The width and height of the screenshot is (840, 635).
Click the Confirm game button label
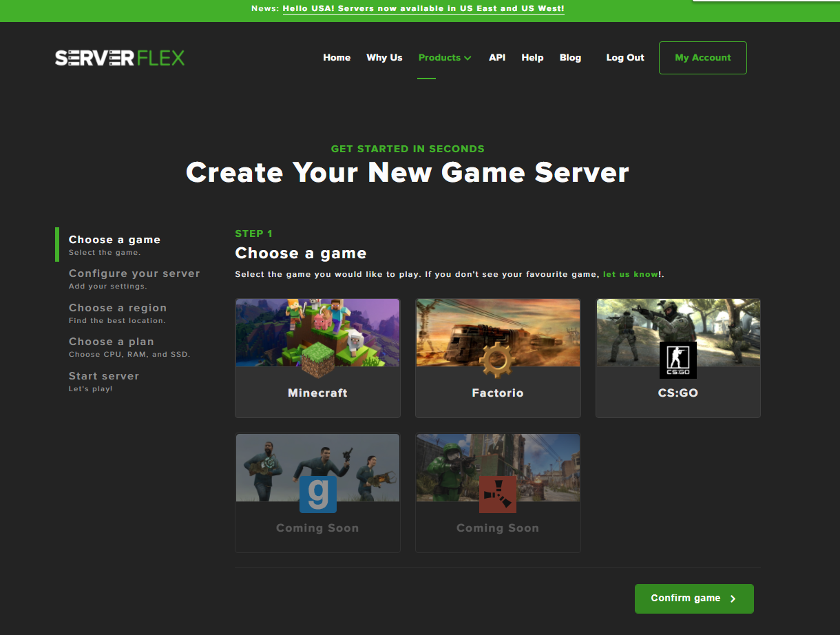coord(685,598)
